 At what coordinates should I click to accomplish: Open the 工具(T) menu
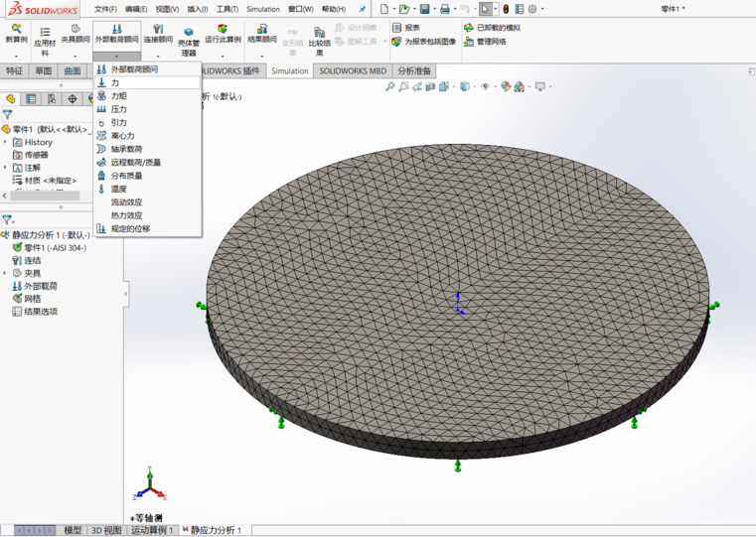(x=227, y=9)
